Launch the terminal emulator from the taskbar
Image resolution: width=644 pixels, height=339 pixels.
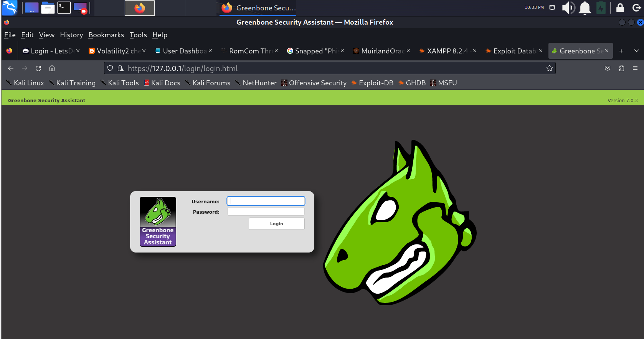tap(64, 8)
